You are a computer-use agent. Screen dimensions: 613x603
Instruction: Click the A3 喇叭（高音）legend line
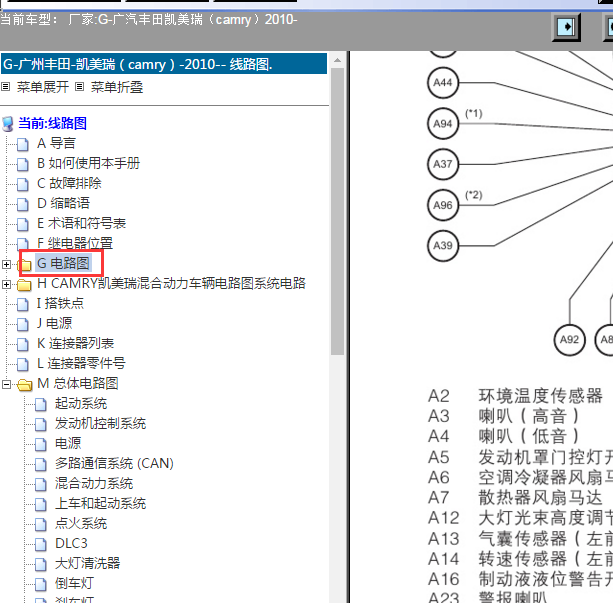pyautogui.click(x=504, y=416)
